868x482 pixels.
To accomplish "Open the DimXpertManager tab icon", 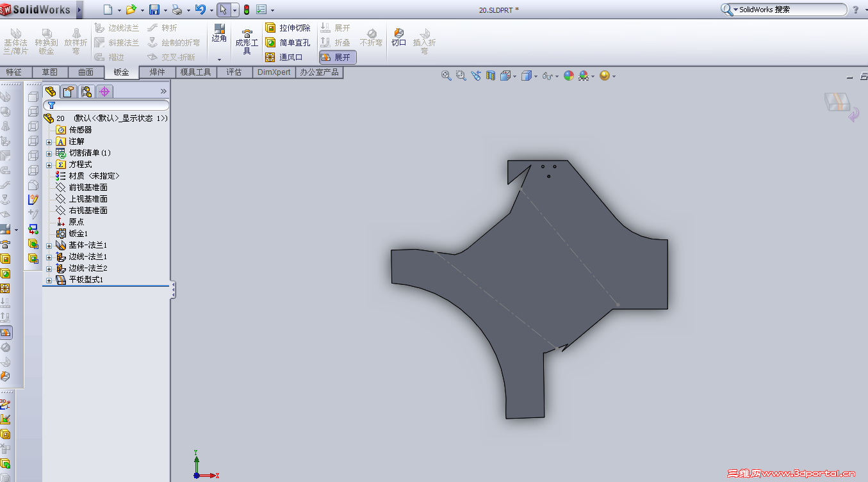I will pyautogui.click(x=104, y=92).
